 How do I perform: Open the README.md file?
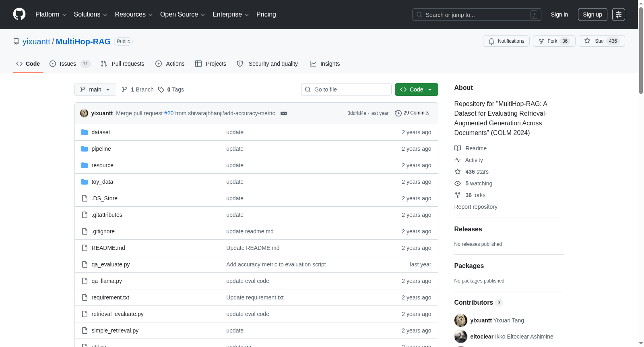[108, 248]
